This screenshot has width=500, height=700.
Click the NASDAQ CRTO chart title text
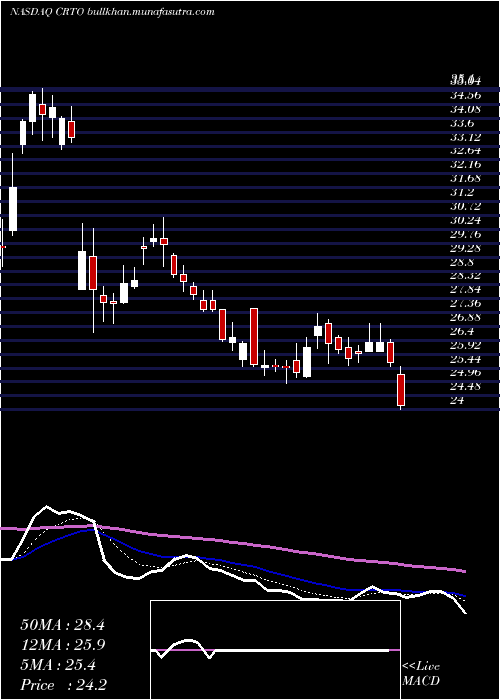pyautogui.click(x=112, y=12)
